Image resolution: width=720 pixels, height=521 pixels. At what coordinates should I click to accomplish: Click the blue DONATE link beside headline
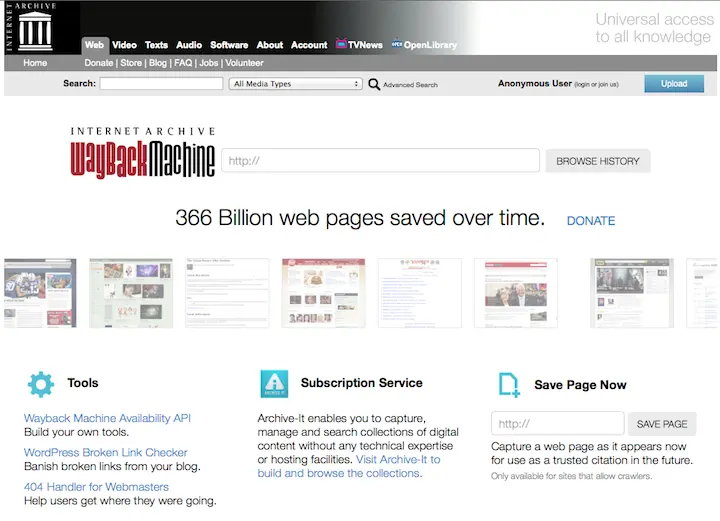(591, 221)
